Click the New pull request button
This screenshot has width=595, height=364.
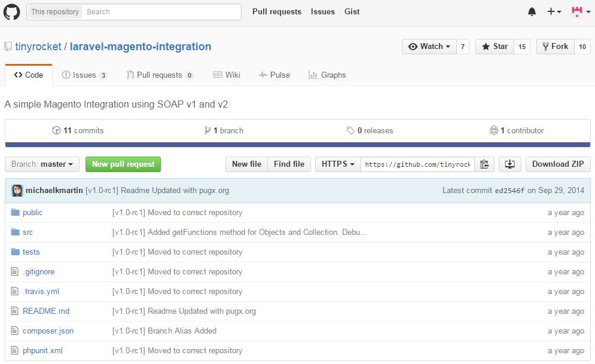click(x=123, y=164)
